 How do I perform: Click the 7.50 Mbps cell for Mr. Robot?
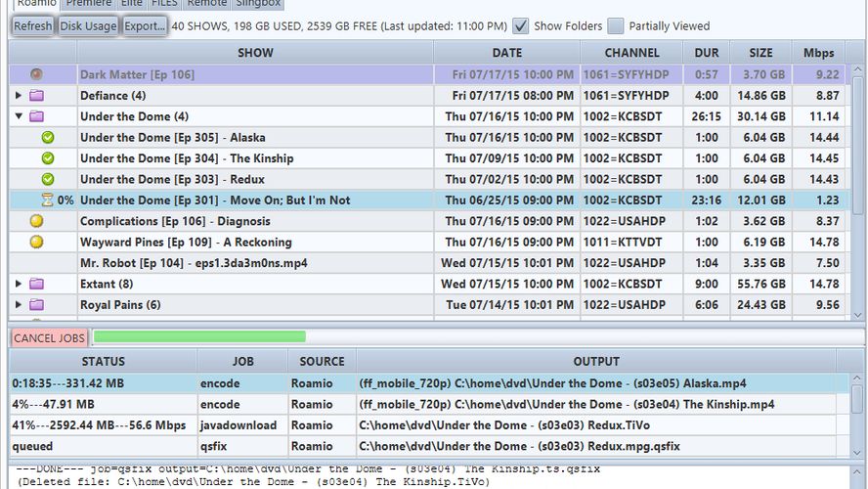(819, 262)
